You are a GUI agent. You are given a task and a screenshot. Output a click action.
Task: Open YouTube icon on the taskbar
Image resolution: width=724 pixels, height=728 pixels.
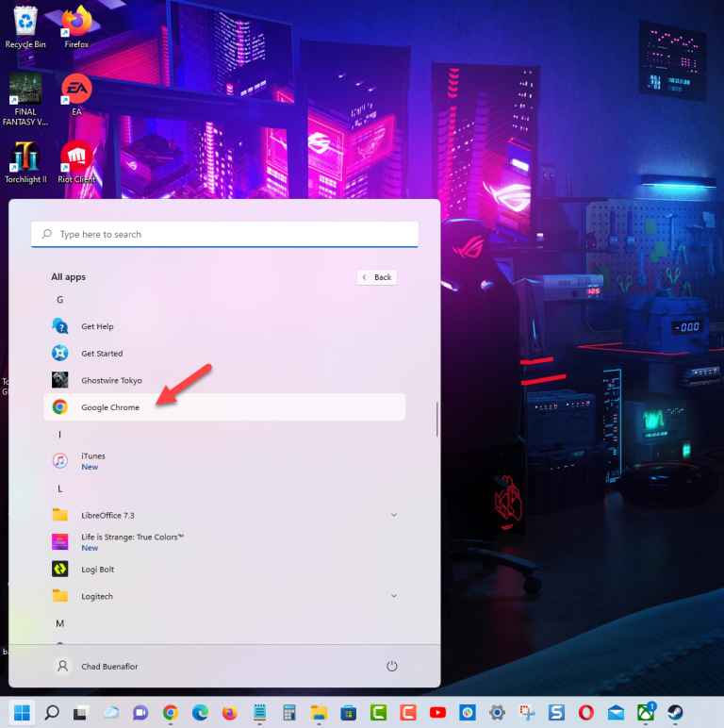(437, 712)
